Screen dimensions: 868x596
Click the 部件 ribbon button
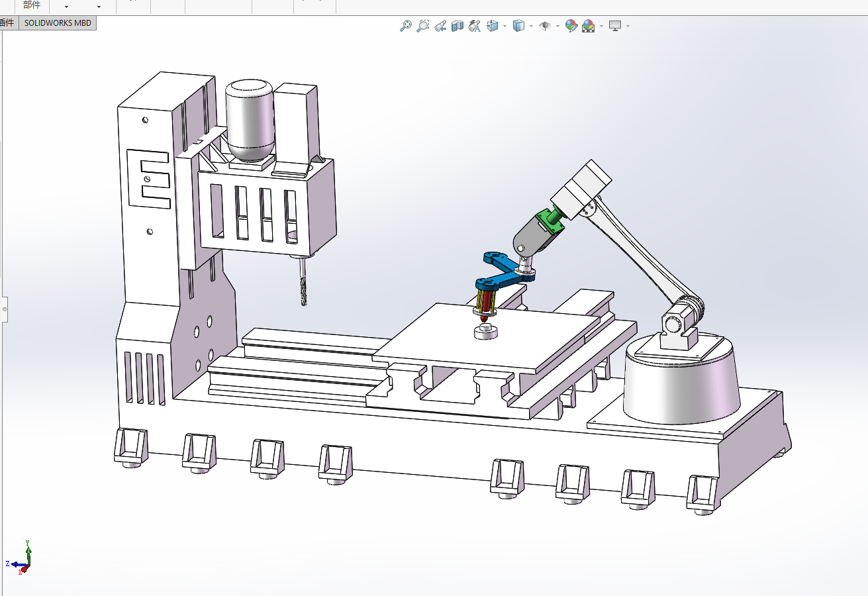point(32,5)
